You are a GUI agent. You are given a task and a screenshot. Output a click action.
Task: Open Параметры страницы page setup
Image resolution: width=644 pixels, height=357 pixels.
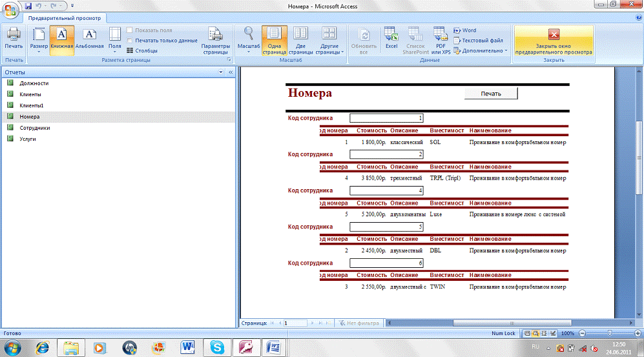215,40
